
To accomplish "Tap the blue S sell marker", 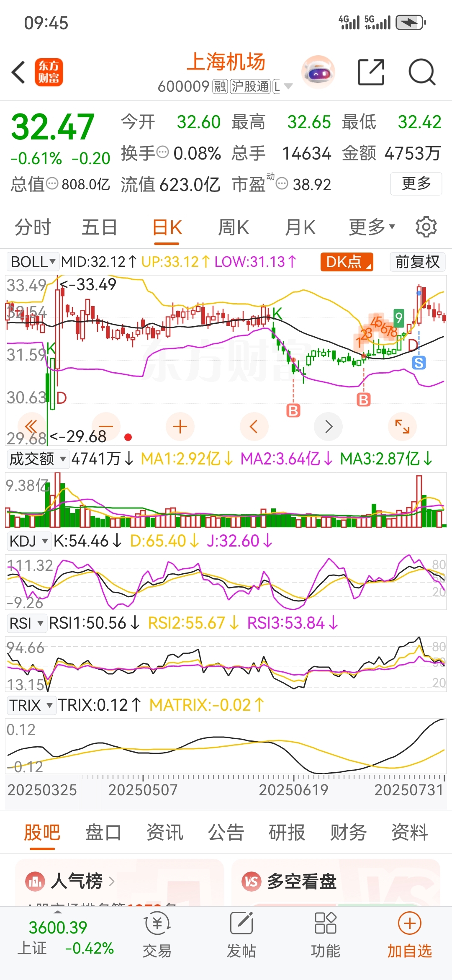I will (419, 363).
